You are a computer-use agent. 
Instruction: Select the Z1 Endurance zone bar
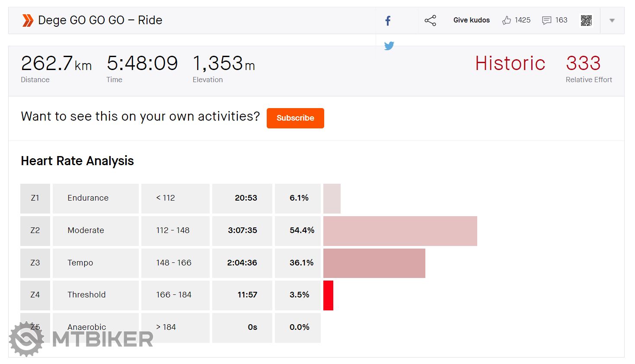332,198
